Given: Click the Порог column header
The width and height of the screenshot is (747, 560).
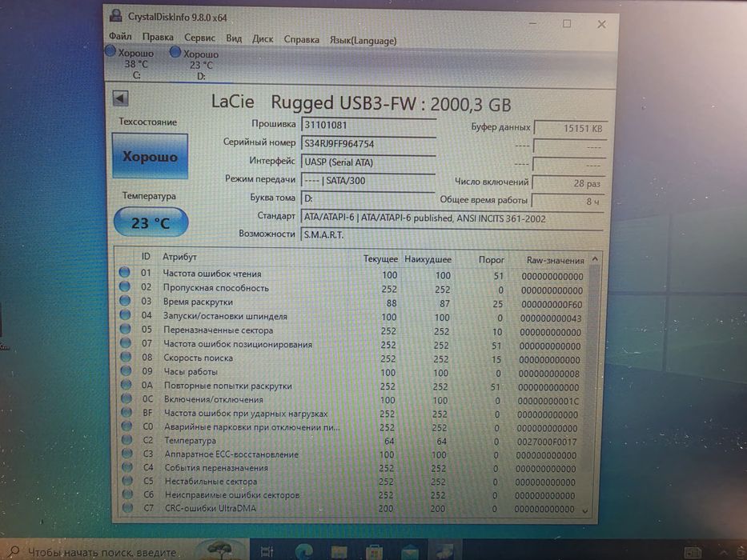Looking at the screenshot, I should (491, 259).
